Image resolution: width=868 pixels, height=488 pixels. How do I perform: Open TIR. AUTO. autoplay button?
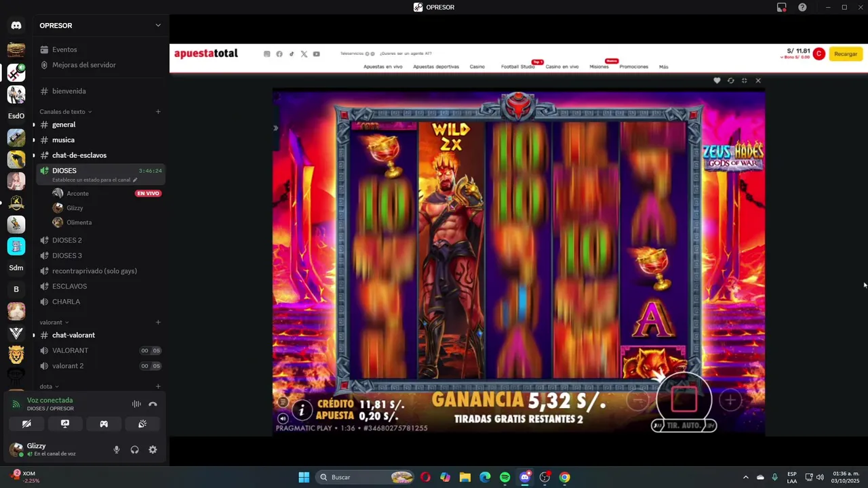click(x=684, y=426)
